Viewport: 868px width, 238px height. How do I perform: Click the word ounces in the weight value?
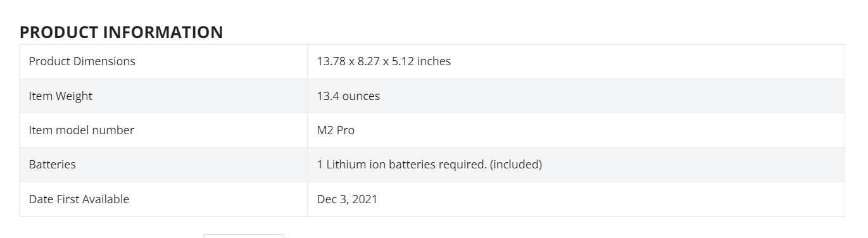[x=361, y=96]
